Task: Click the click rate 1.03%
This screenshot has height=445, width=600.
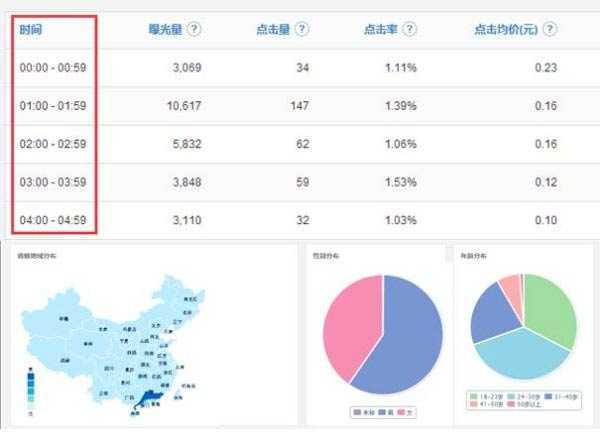Action: click(x=401, y=220)
